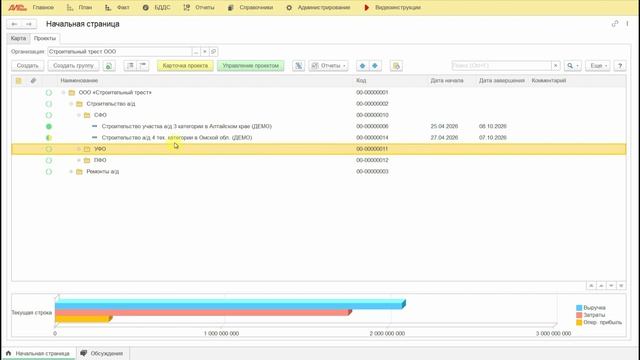Go back with the left arrow button
This screenshot has width=640, height=360.
point(14,24)
